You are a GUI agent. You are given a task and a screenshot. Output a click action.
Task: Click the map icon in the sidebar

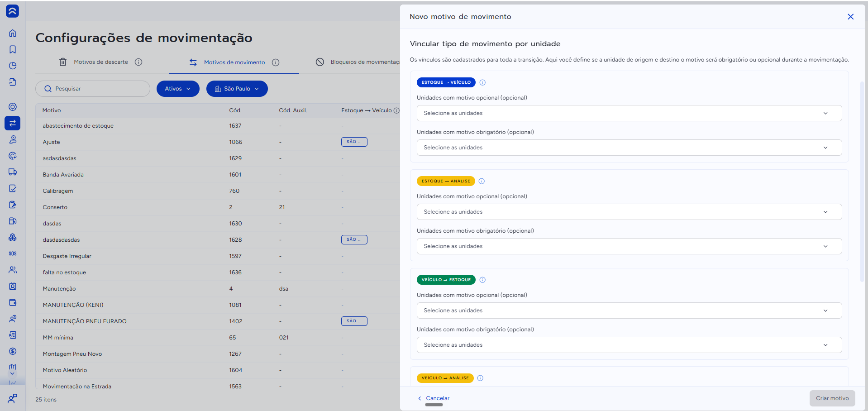tap(13, 367)
